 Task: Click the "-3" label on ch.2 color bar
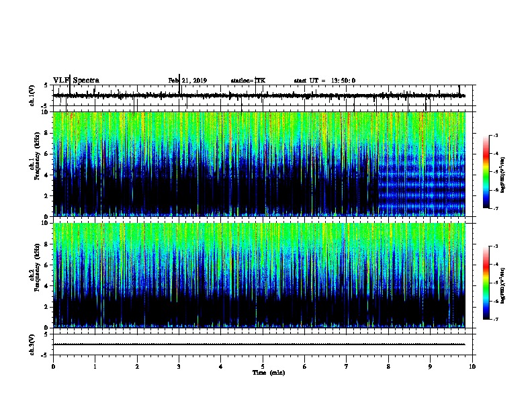click(495, 246)
